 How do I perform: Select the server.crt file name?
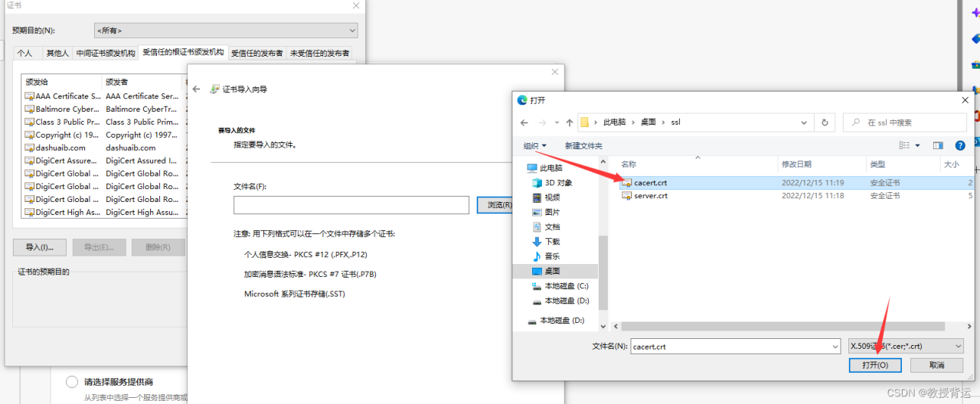tap(651, 196)
